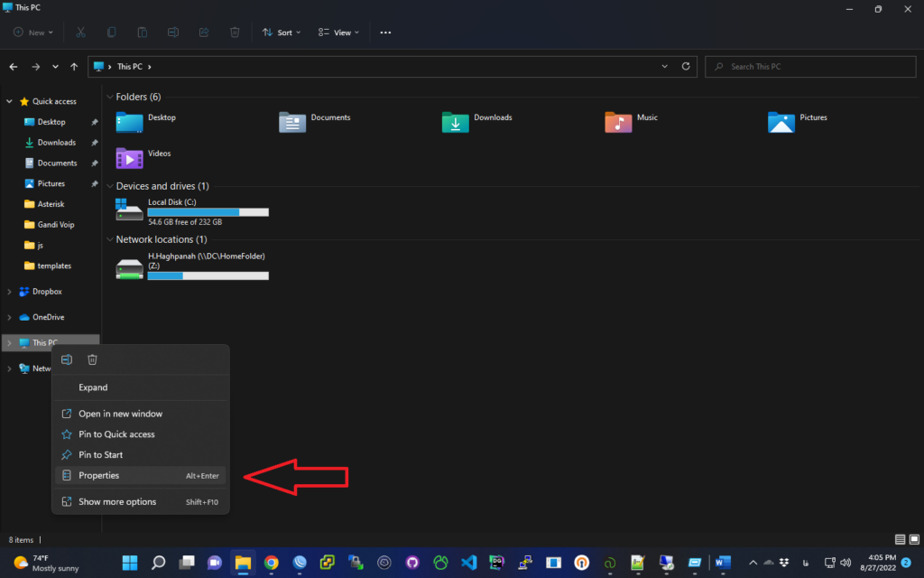Open the Sort dropdown
Image resolution: width=924 pixels, height=578 pixels.
point(282,33)
